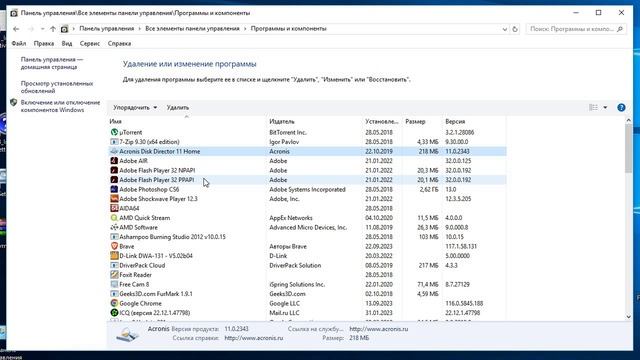Click the Acronis Disk Director icon
Image resolution: width=640 pixels, height=360 pixels.
pos(114,151)
